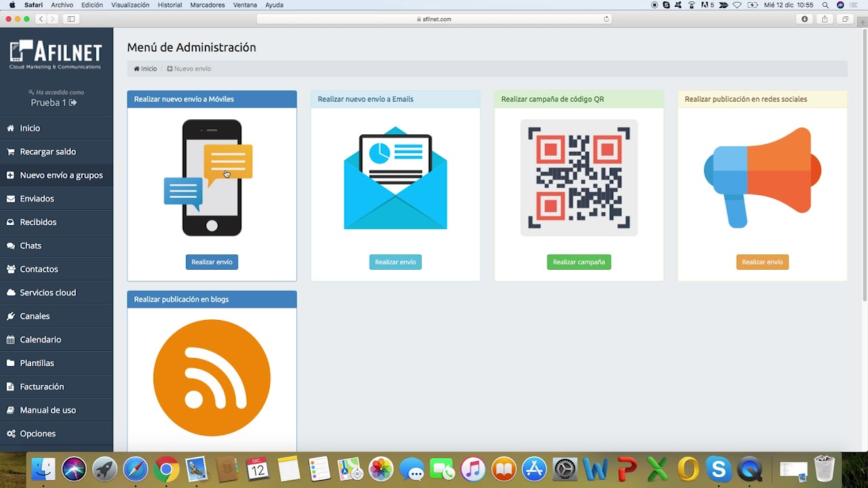Click the megaphone social media image

(x=762, y=178)
